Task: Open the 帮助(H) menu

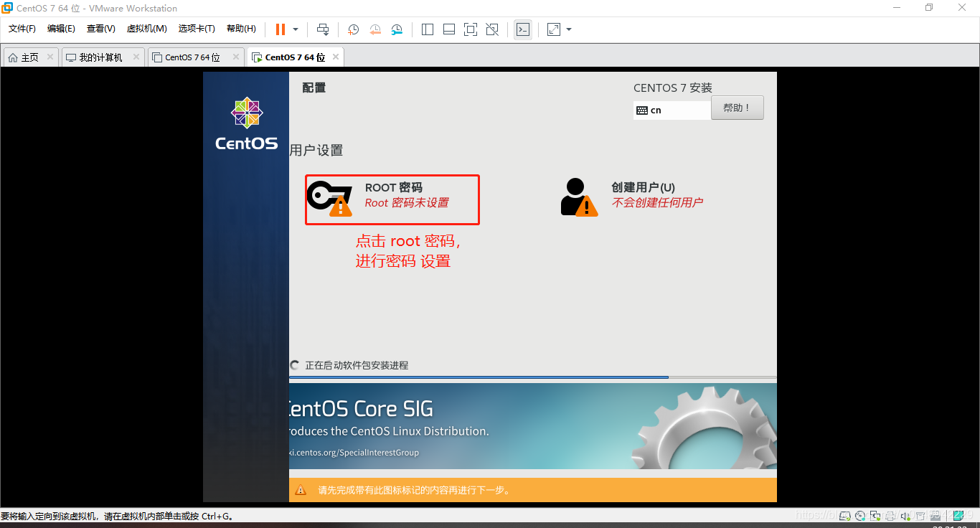Action: pyautogui.click(x=241, y=29)
